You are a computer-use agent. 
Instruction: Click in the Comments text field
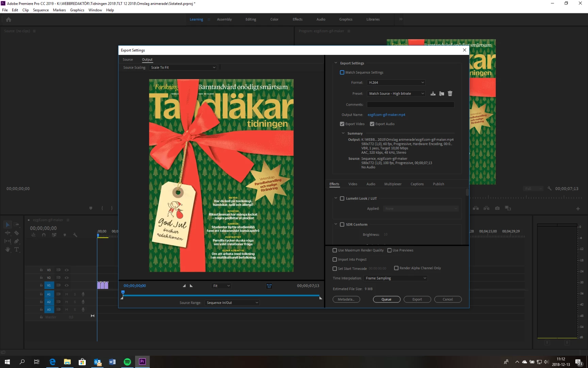click(x=410, y=105)
